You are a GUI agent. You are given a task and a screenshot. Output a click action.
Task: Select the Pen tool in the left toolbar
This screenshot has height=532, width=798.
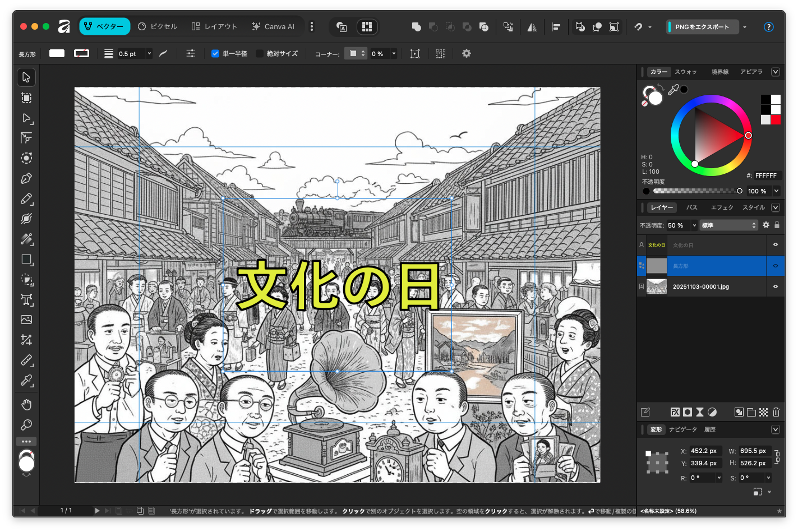(26, 179)
